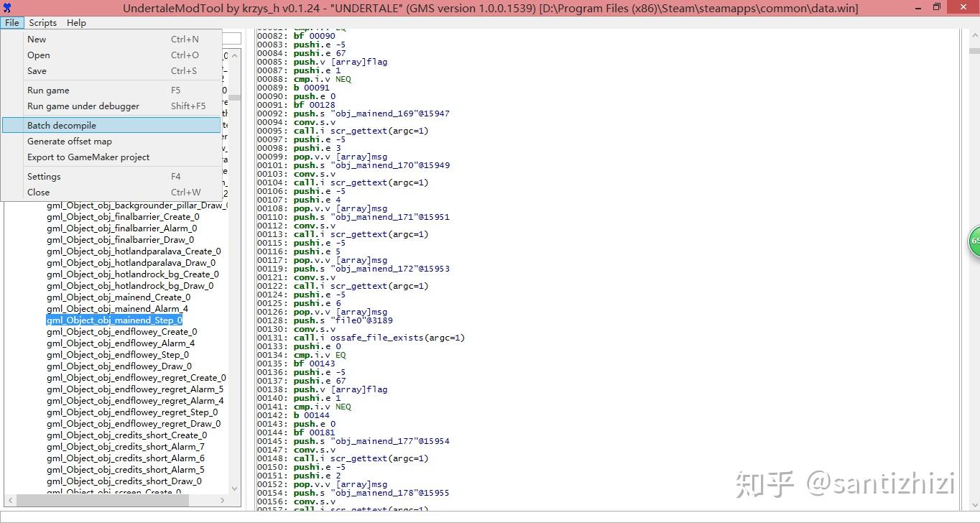Open gml_Object_obj_credits_short_Alarm_7

[x=126, y=447]
